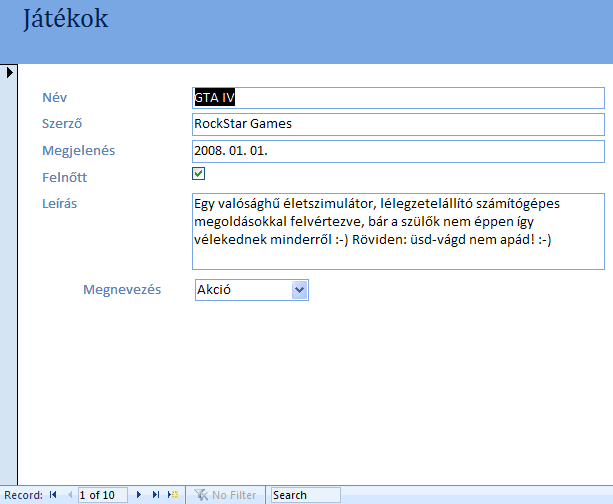Go to the previous record
Image resolution: width=613 pixels, height=504 pixels.
(x=69, y=495)
